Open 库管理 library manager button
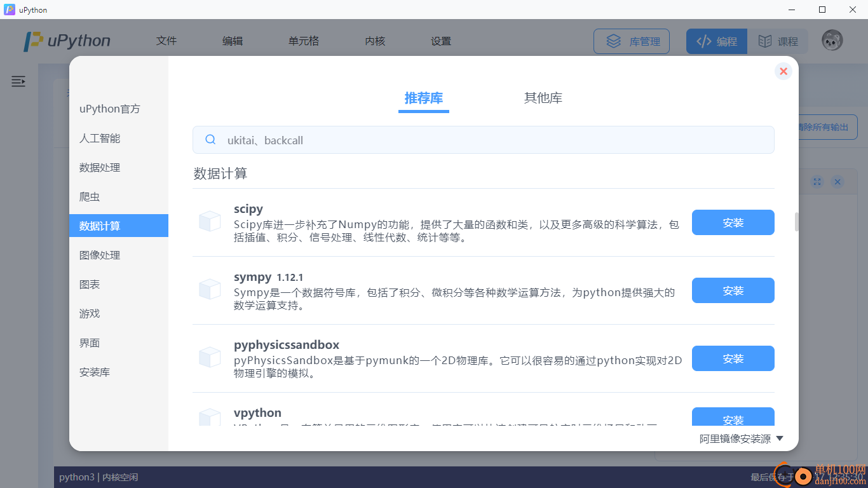868x488 pixels. [632, 41]
